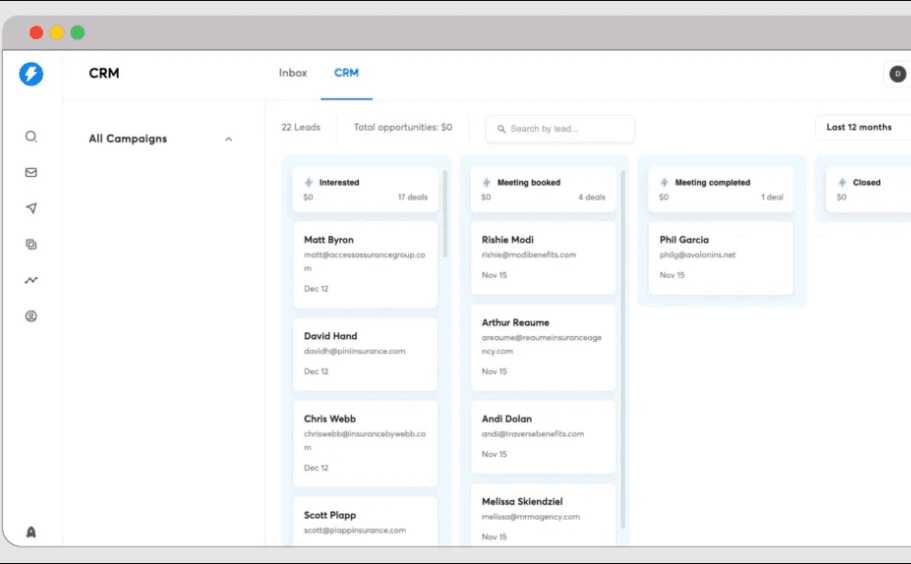
Task: Open the Scott Plapp lead card
Action: [x=365, y=521]
